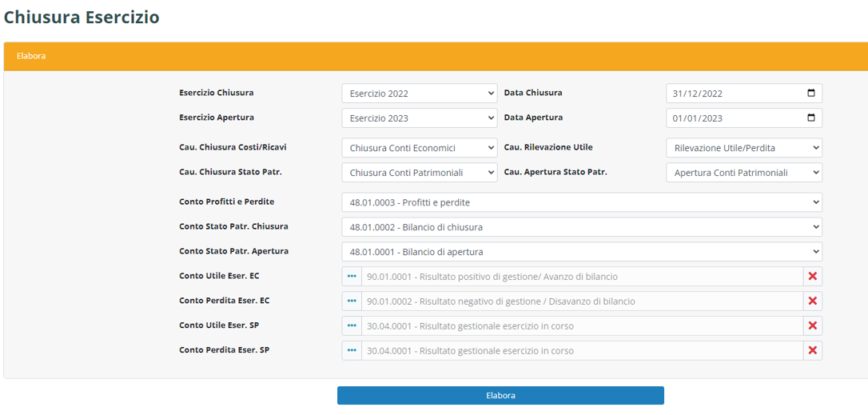Open the Data Chiusura calendar picker
The image size is (868, 415).
coord(811,94)
